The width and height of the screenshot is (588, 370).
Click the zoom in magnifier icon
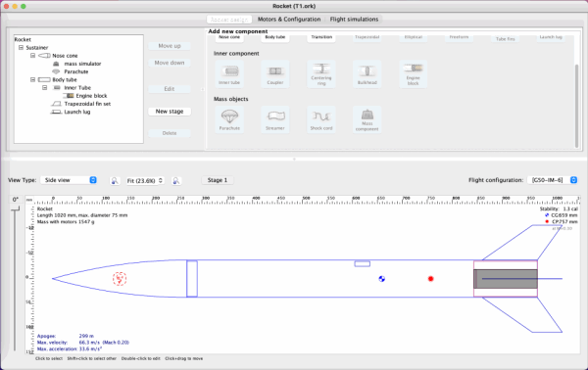click(176, 180)
